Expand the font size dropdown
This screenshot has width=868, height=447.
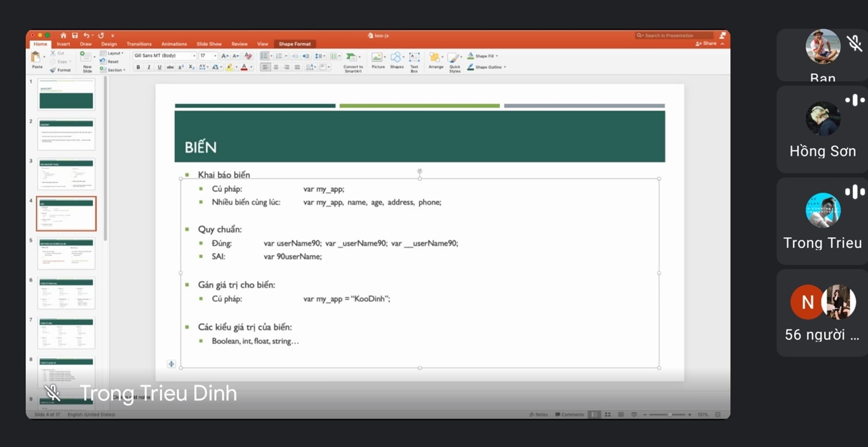(x=215, y=56)
